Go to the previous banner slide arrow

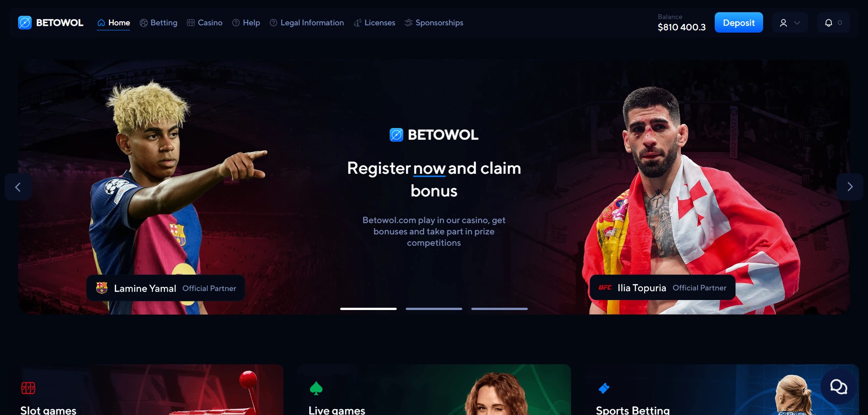click(x=18, y=187)
